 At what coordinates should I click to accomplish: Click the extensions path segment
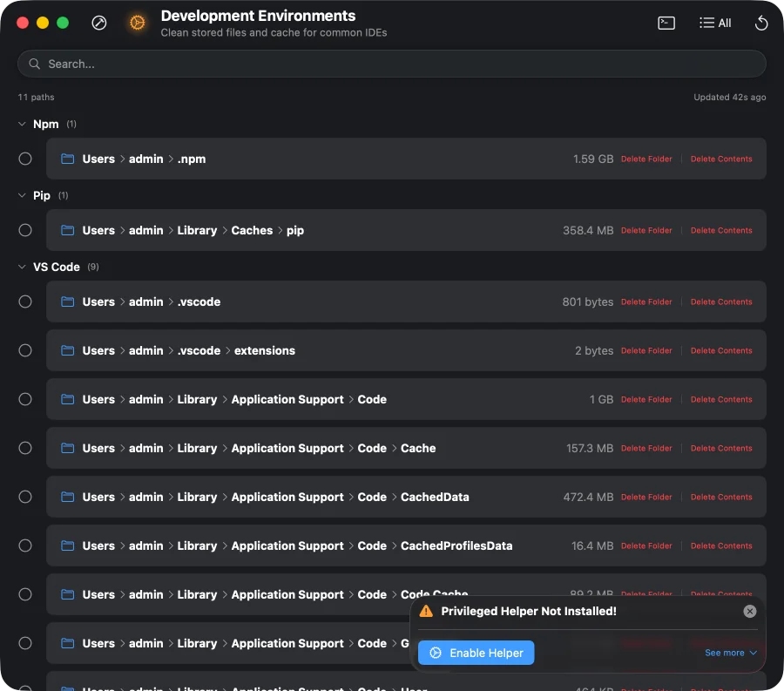[x=265, y=350]
